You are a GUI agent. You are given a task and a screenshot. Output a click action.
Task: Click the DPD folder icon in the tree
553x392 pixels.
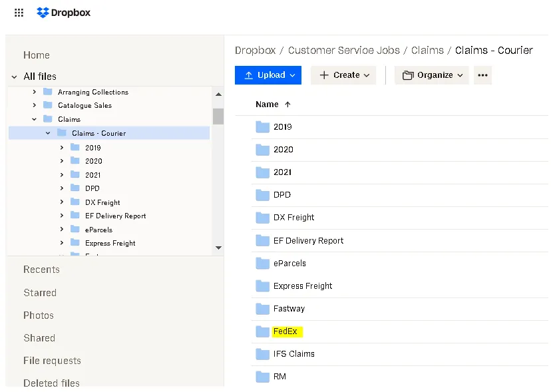(x=75, y=188)
